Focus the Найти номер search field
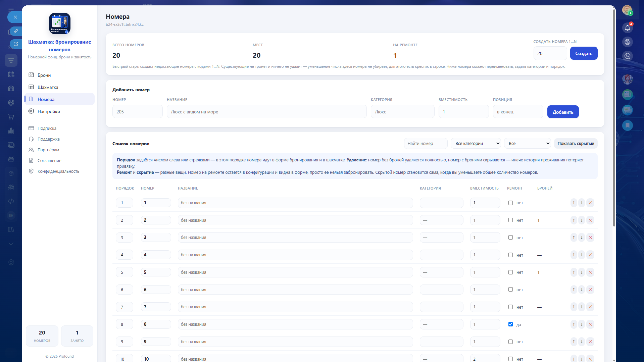644x362 pixels. pos(426,143)
